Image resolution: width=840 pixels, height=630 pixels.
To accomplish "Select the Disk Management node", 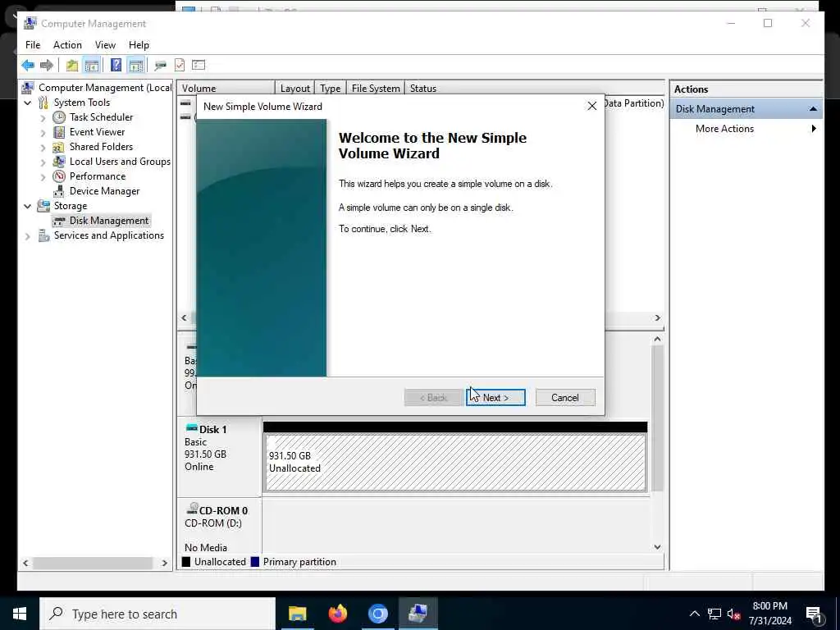I will 109,221.
